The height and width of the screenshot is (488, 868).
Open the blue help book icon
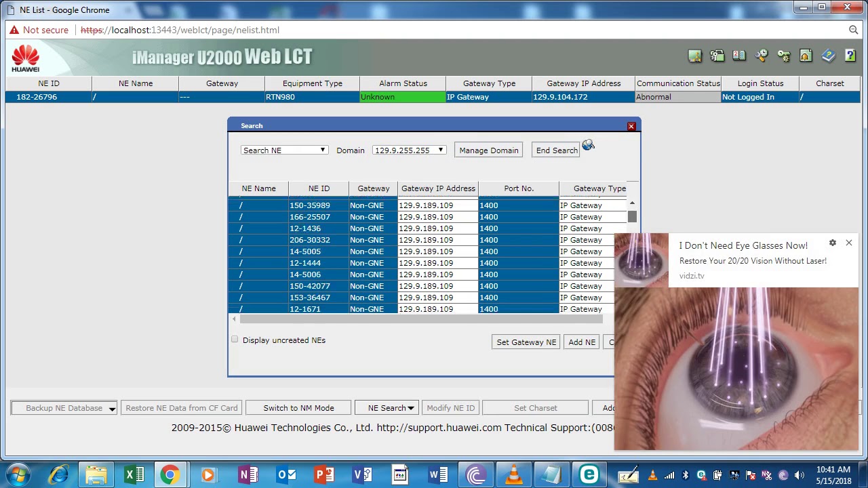pos(828,56)
